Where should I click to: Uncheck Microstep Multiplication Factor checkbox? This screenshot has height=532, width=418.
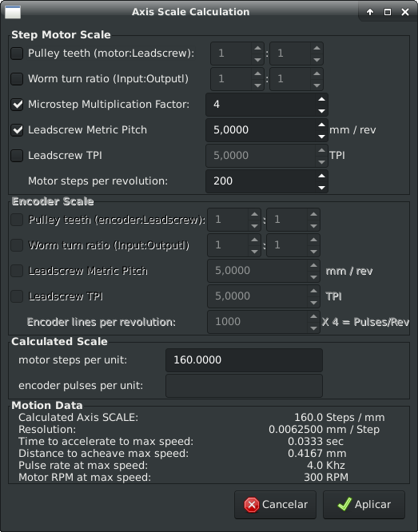click(x=17, y=104)
